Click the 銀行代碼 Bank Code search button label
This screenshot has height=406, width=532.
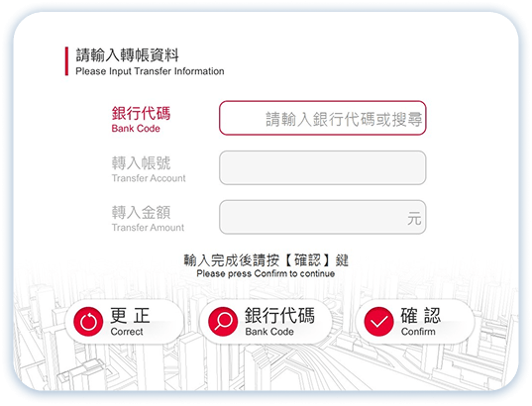point(280,322)
